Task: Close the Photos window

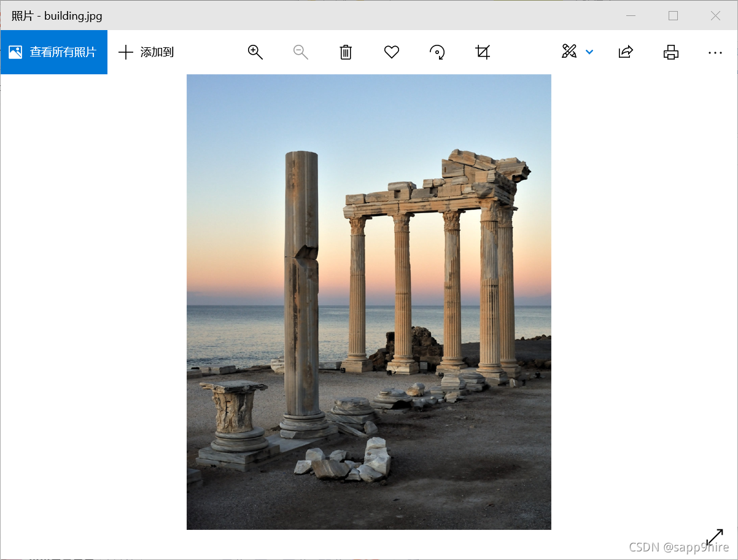Action: coord(715,16)
